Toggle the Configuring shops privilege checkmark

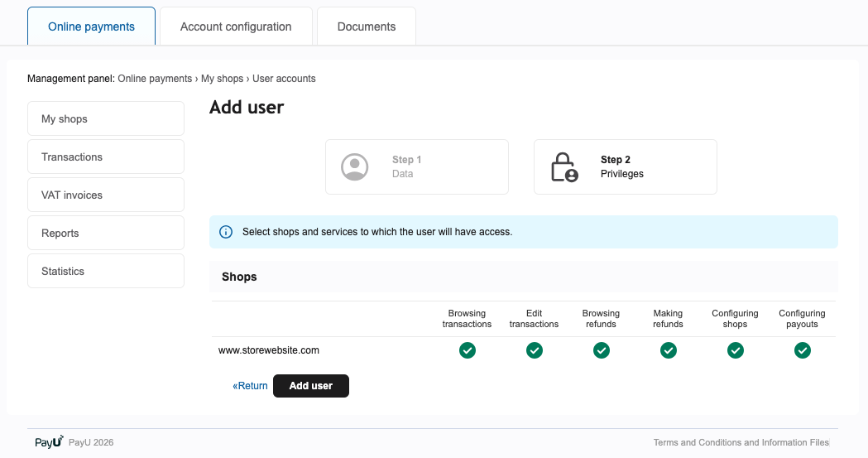[736, 350]
